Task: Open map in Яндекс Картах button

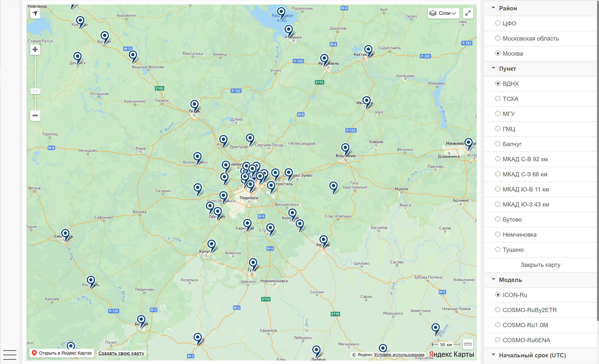Action: point(62,353)
